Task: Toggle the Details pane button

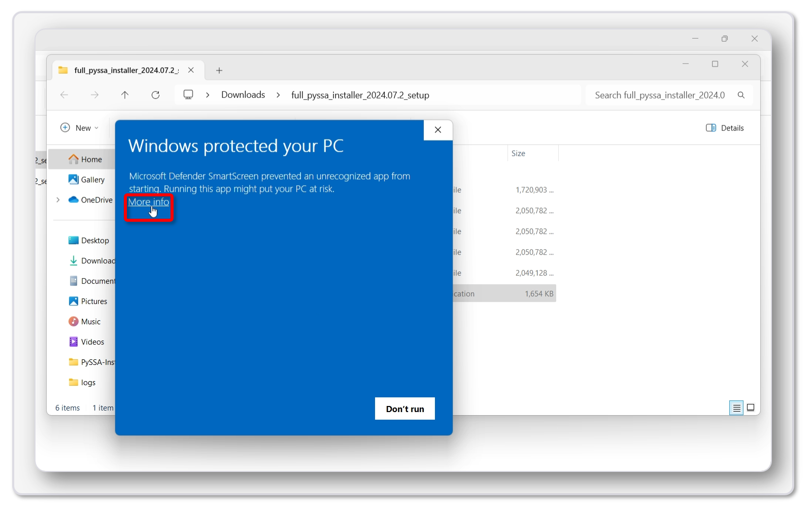Action: [725, 128]
